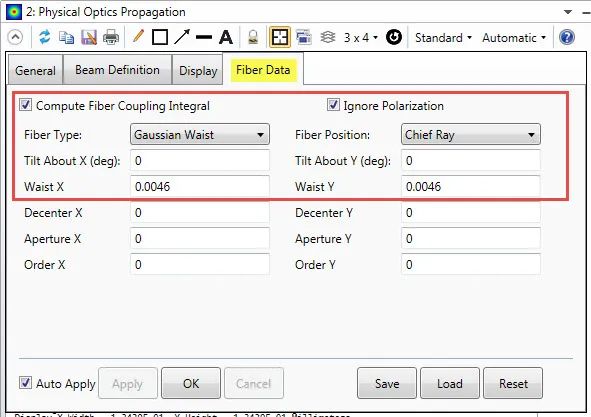Click the copy window icon
This screenshot has width=591, height=417.
click(x=67, y=37)
